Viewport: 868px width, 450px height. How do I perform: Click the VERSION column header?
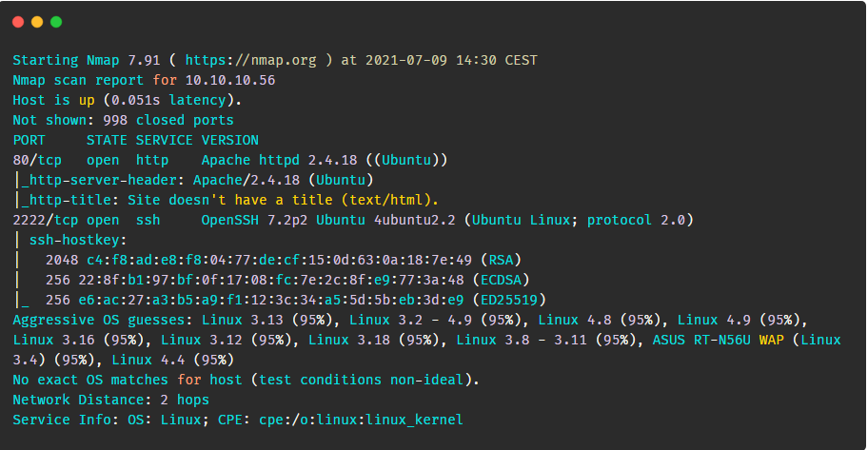229,140
